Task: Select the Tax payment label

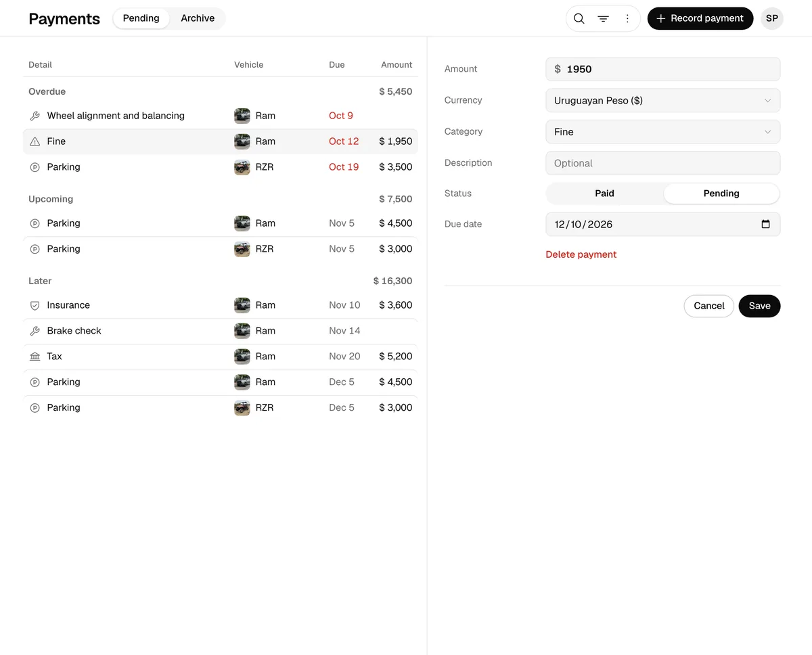Action: click(x=55, y=357)
